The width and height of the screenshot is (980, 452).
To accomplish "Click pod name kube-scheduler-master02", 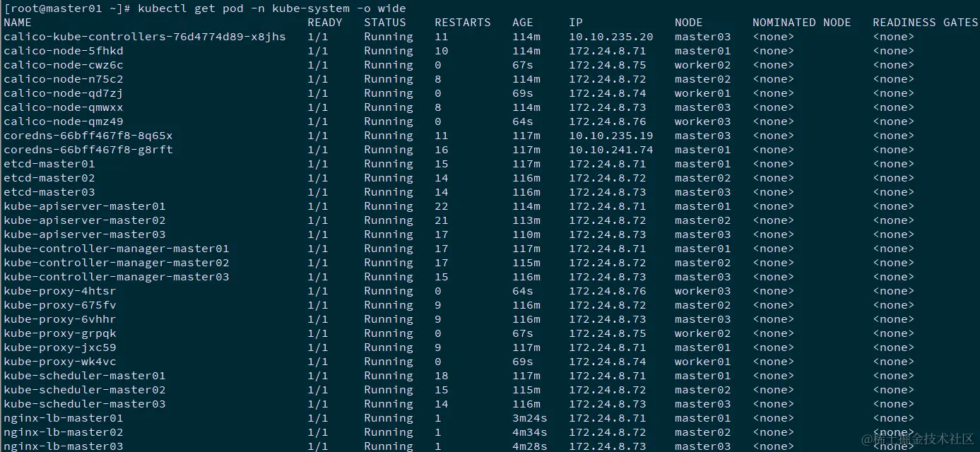I will [85, 390].
